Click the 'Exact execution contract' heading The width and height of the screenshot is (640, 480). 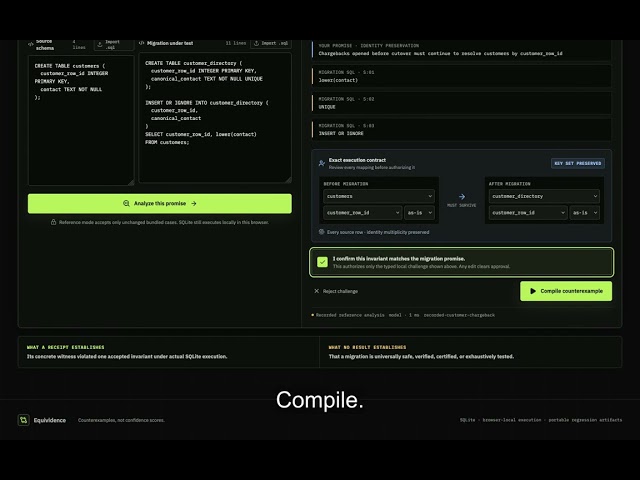[357, 160]
